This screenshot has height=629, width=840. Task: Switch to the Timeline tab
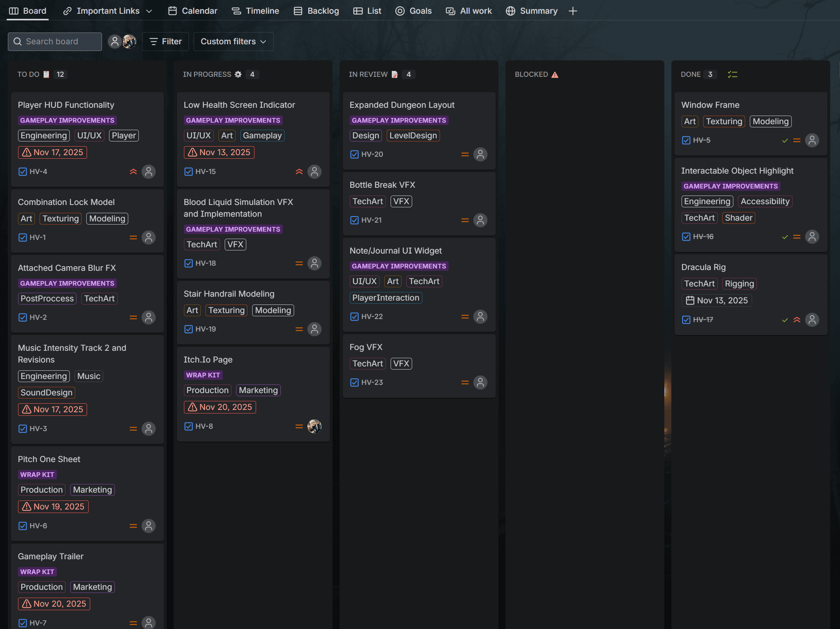(x=255, y=11)
